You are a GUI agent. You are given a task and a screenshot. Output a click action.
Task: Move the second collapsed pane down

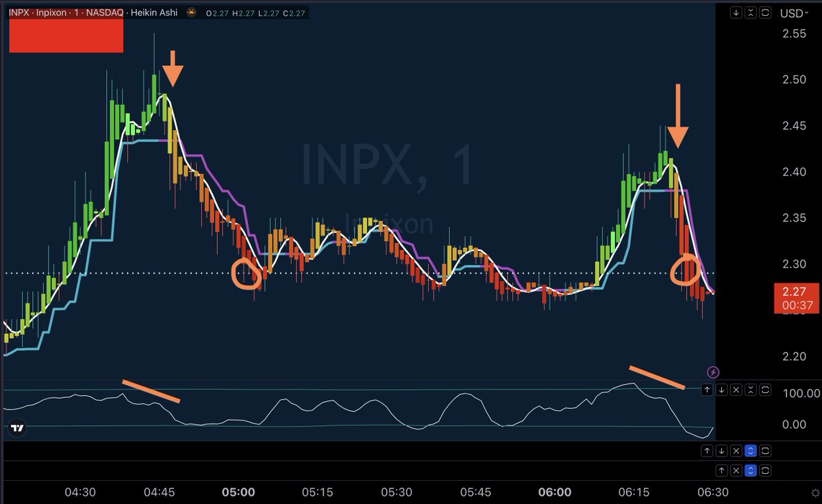pos(721,451)
